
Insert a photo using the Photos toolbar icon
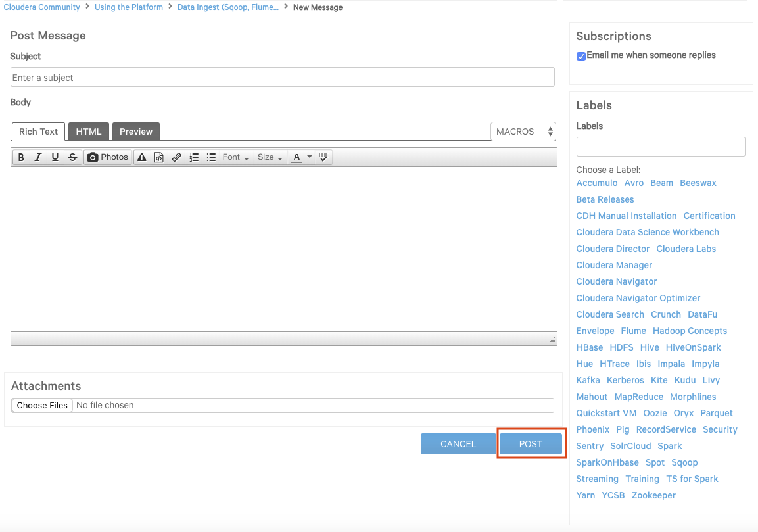108,157
